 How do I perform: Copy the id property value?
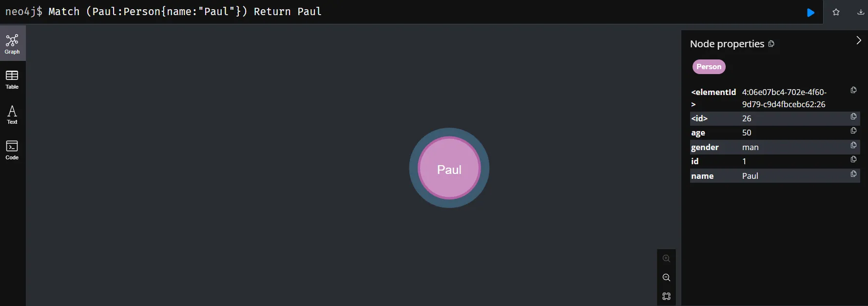[x=853, y=159]
